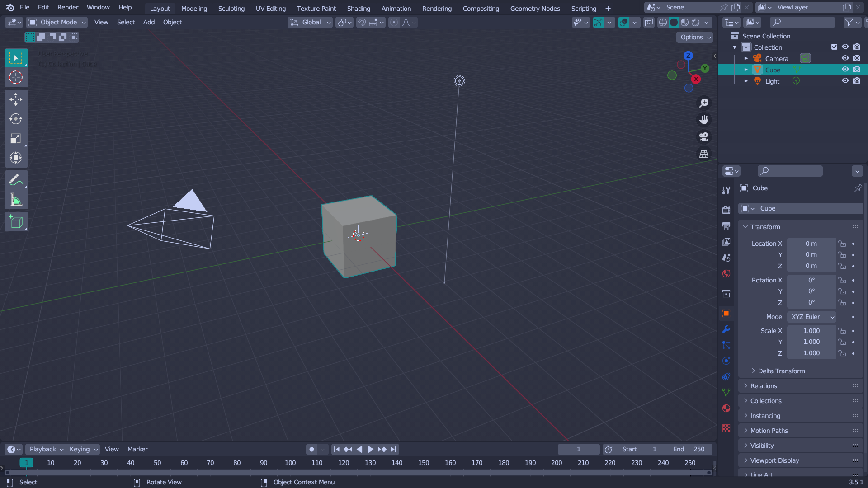This screenshot has height=488, width=868.
Task: Open the Shading workspace tab
Action: pos(359,8)
